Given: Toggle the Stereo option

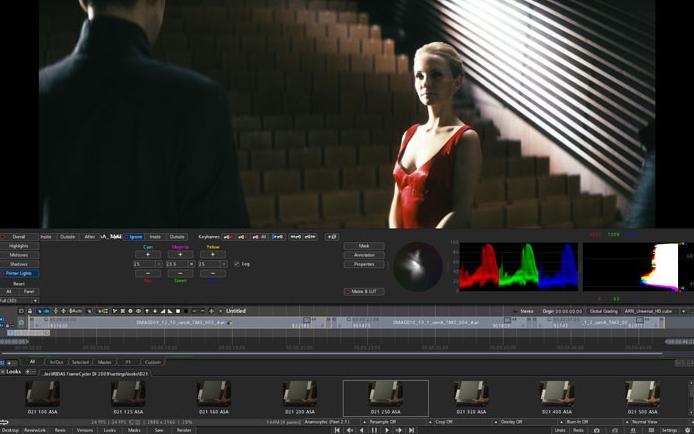Looking at the screenshot, I should 523,311.
